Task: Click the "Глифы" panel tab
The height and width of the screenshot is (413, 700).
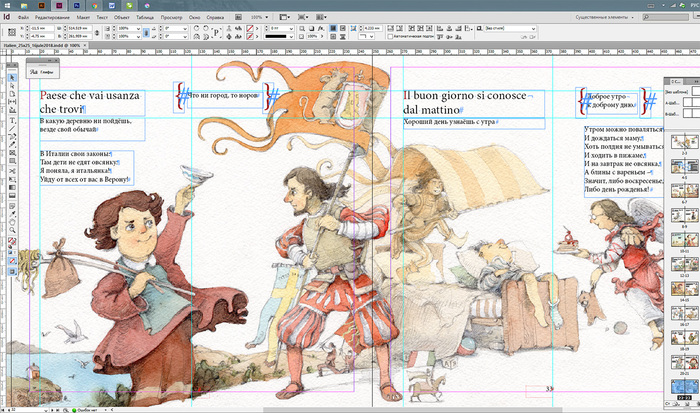Action: point(45,72)
